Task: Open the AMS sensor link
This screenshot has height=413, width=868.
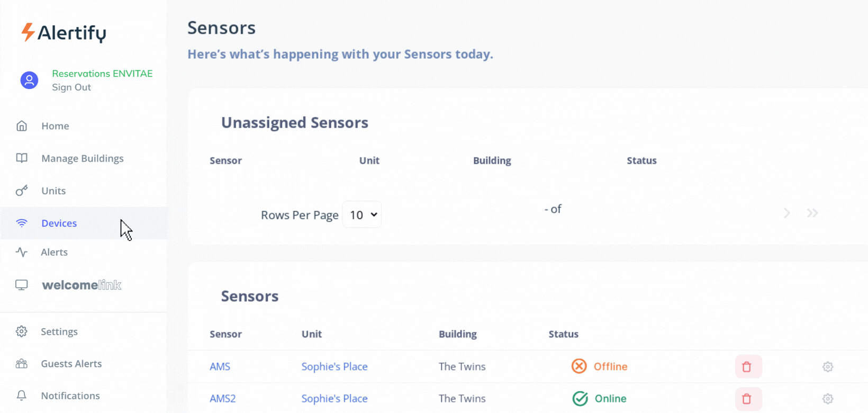Action: (x=220, y=366)
